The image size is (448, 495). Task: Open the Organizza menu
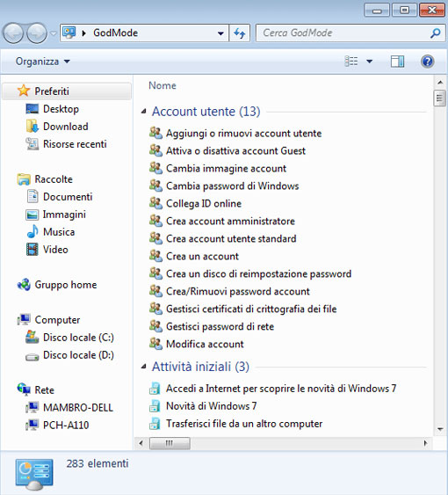coord(42,62)
